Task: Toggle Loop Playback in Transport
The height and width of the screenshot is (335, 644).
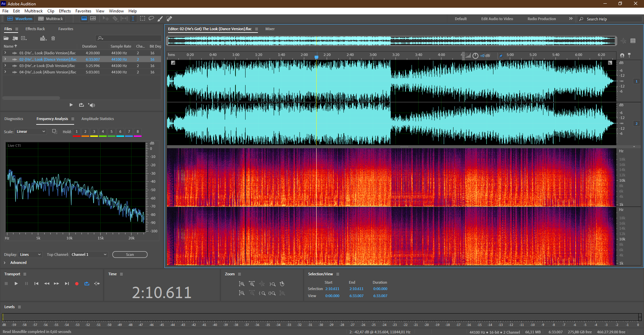Action: point(87,284)
